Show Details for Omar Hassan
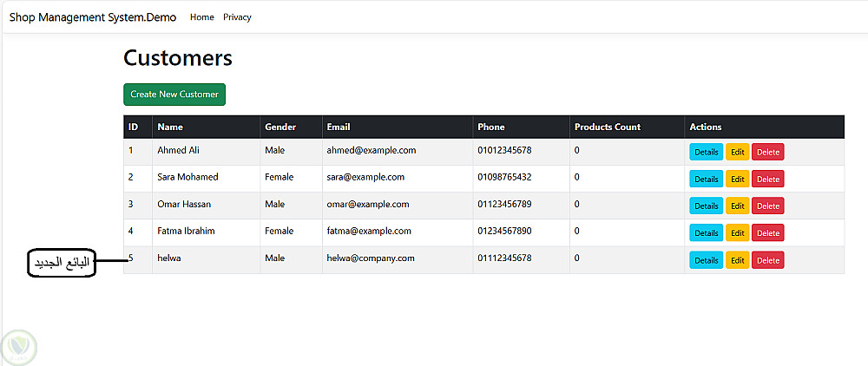This screenshot has height=366, width=868. 706,206
